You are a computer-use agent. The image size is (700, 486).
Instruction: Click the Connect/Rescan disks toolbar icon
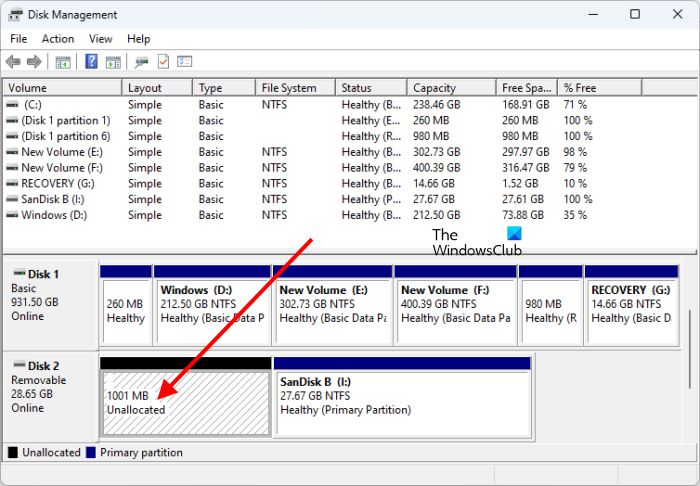click(142, 62)
